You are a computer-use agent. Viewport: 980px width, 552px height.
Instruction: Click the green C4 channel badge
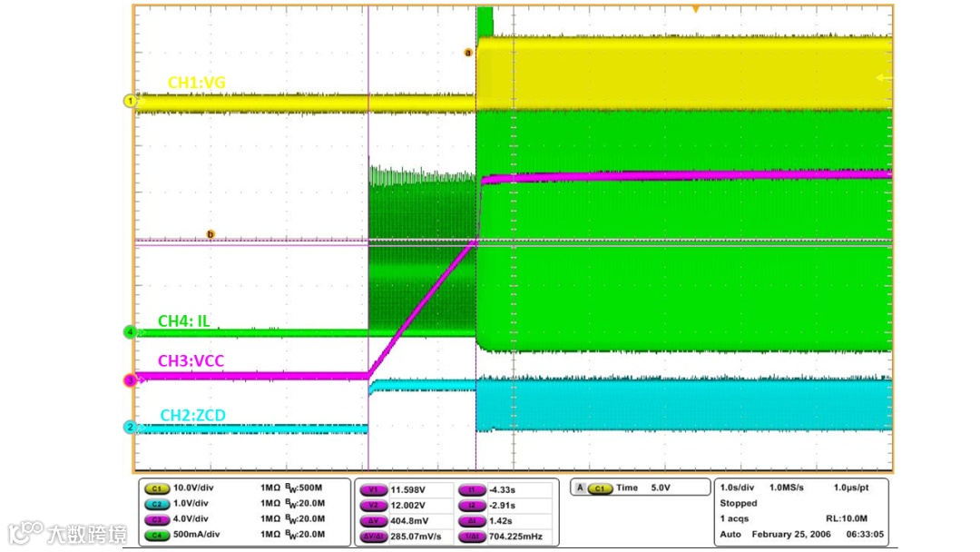(x=157, y=535)
